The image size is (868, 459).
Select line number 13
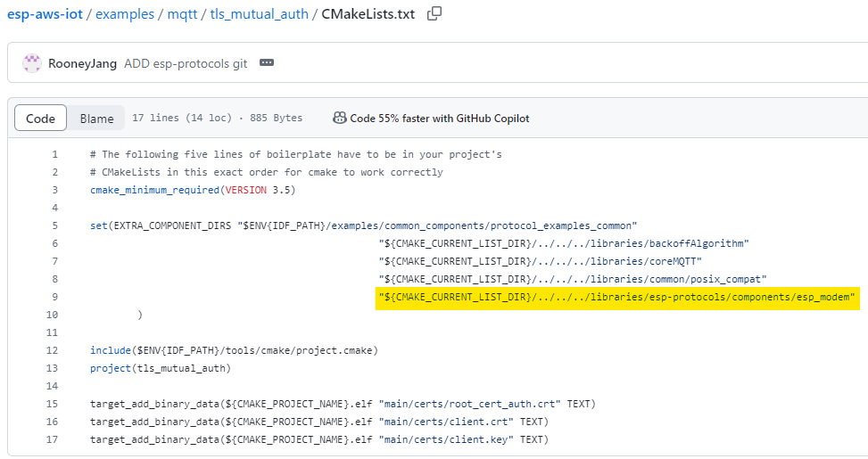[x=52, y=368]
